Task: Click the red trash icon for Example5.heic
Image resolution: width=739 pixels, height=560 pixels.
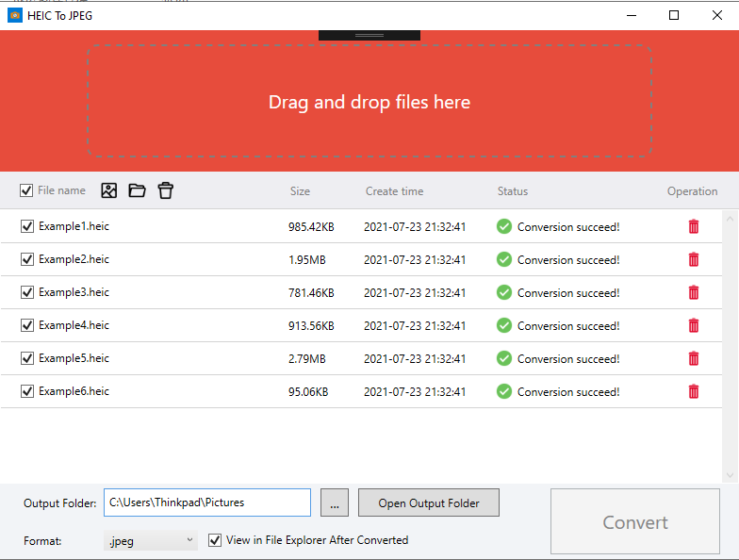Action: pyautogui.click(x=694, y=358)
